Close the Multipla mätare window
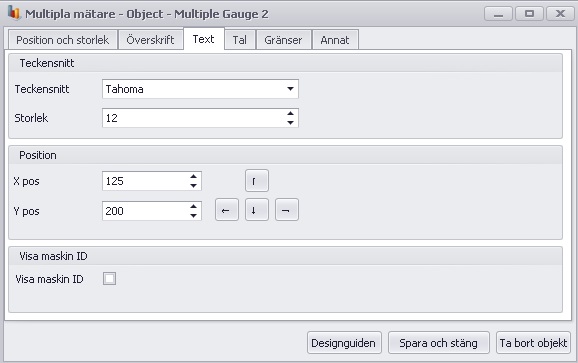 click(x=560, y=14)
